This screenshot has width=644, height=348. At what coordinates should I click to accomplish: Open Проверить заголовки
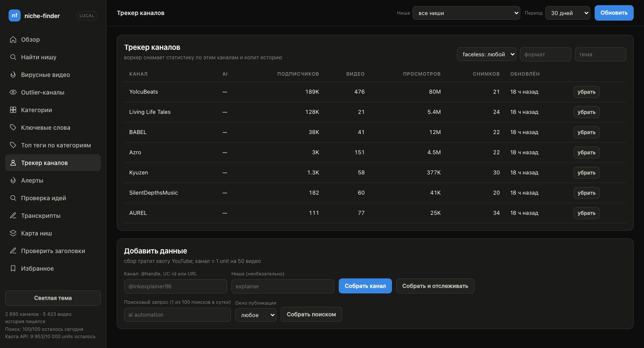[x=53, y=251]
